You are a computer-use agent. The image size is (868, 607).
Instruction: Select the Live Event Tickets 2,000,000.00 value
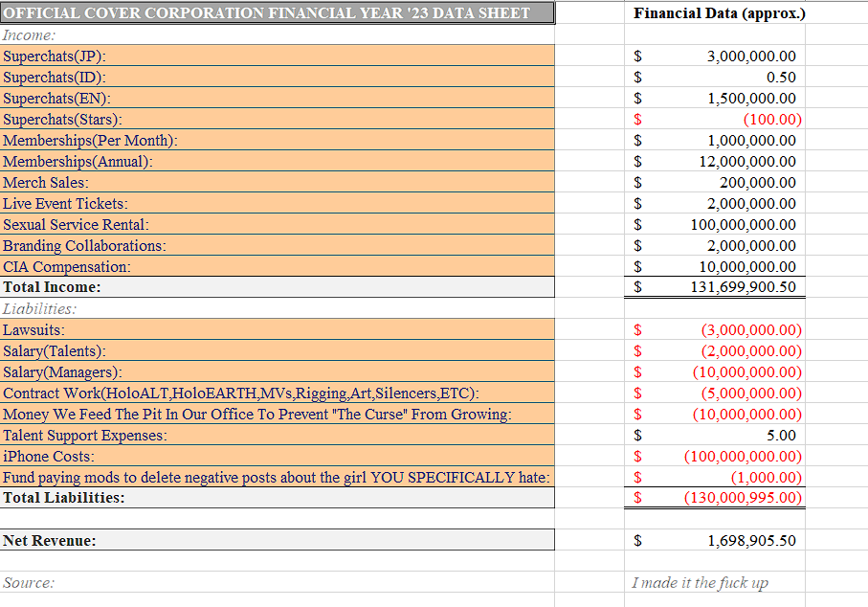(x=751, y=203)
